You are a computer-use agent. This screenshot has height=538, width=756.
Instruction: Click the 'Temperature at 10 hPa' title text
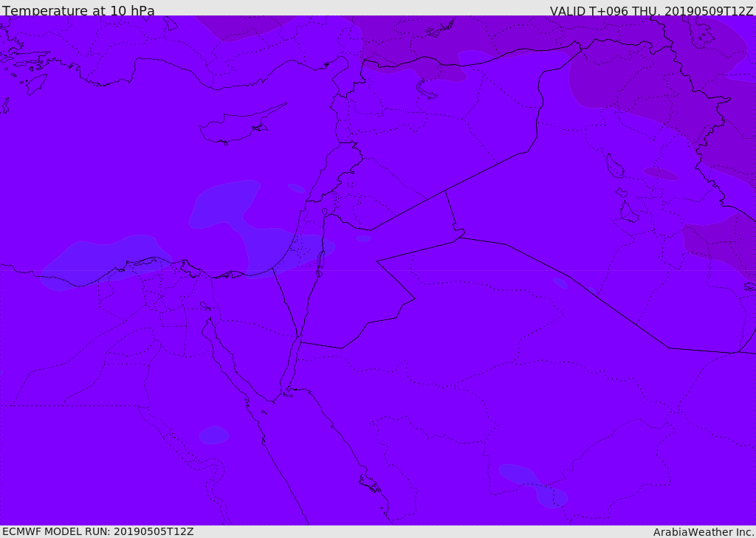(x=78, y=10)
